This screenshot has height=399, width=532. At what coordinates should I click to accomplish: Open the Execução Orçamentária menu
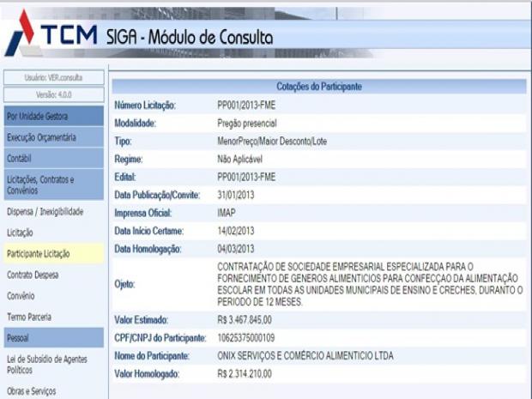[x=54, y=137]
